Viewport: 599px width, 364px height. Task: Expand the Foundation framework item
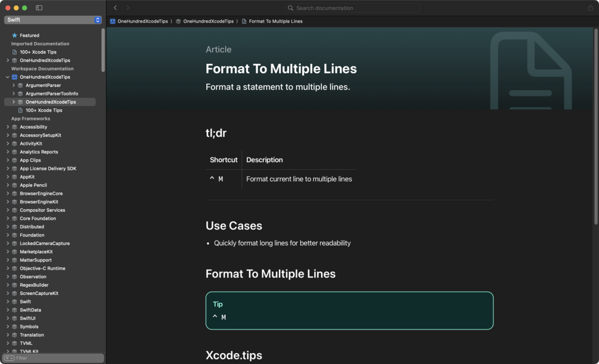[8, 235]
